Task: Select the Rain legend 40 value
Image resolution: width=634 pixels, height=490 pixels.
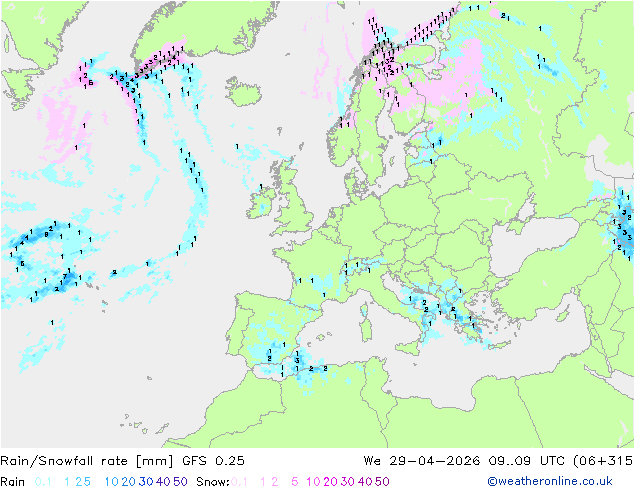Action: [163, 482]
